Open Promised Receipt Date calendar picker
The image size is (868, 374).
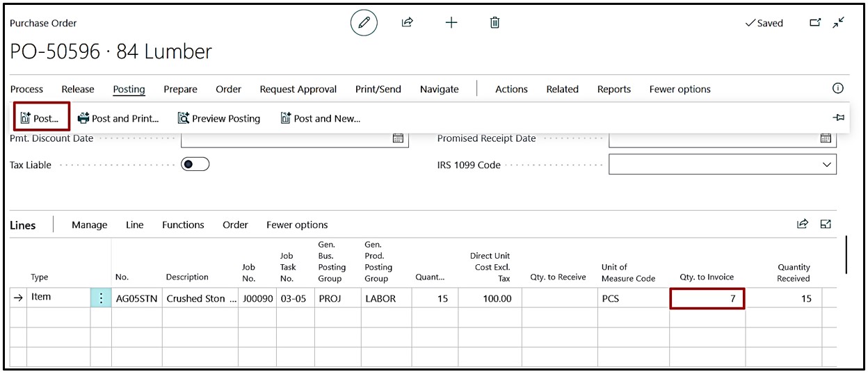826,138
